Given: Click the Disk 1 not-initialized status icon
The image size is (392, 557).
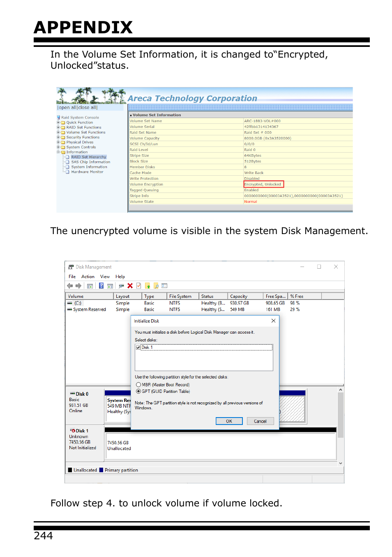Looking at the screenshot, I should coord(73,431).
